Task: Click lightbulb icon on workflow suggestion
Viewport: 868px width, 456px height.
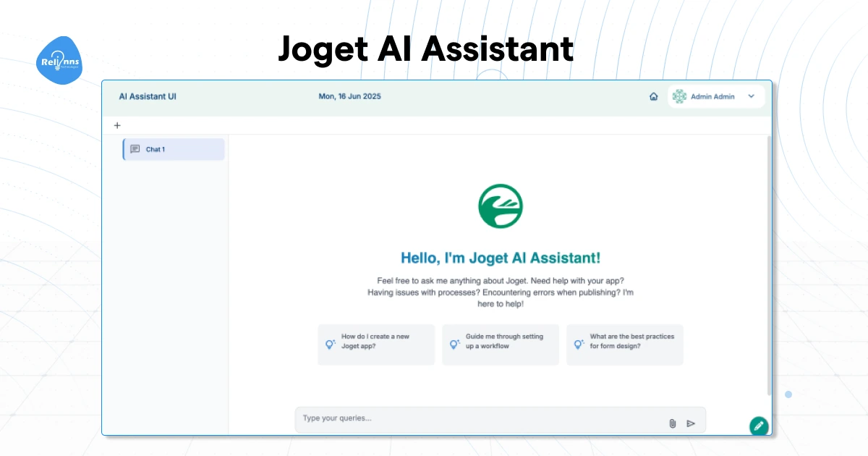Action: click(455, 345)
